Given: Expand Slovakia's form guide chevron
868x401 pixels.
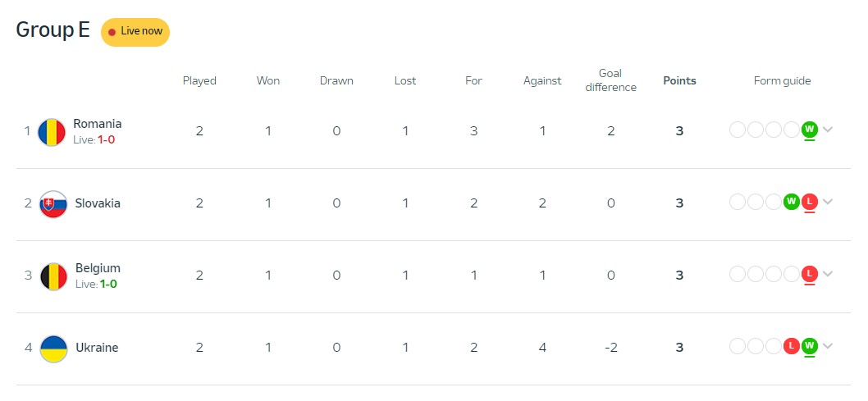Looking at the screenshot, I should pos(828,202).
